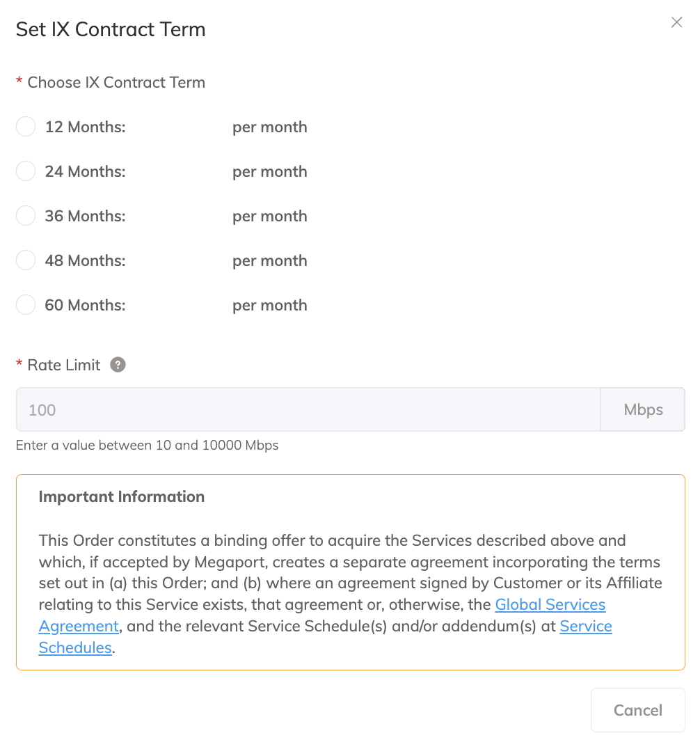Open the Global Services Agreement link
The height and width of the screenshot is (747, 700).
pyautogui.click(x=550, y=604)
